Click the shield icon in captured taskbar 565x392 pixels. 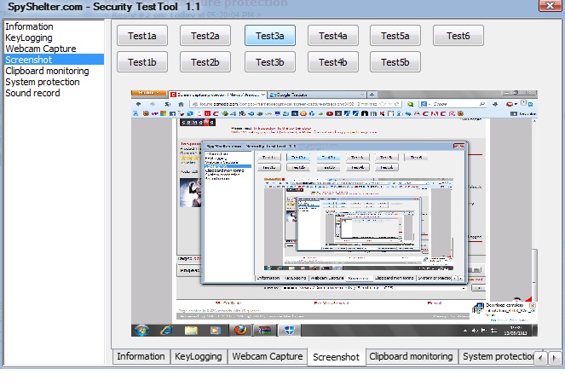click(290, 330)
